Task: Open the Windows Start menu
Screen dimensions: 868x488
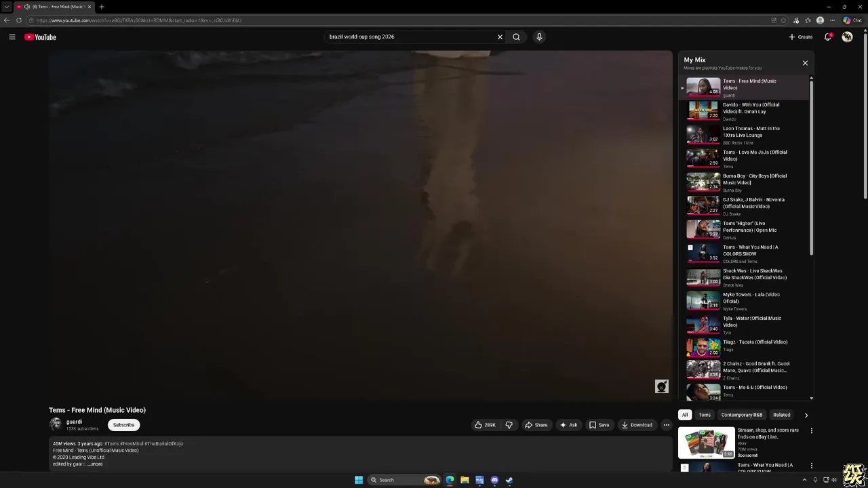Action: [359, 480]
